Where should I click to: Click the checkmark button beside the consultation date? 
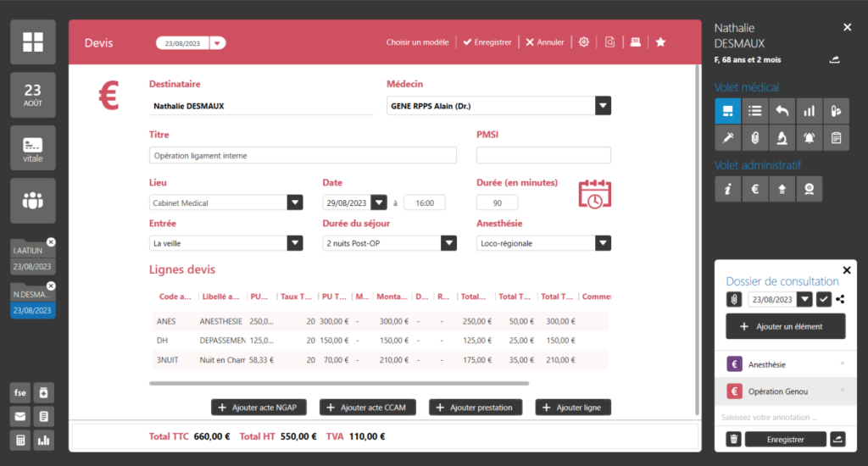click(x=823, y=299)
